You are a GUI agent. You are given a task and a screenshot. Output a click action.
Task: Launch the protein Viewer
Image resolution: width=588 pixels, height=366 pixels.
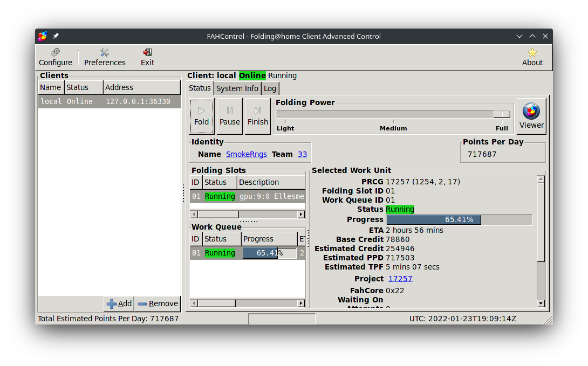(x=531, y=116)
